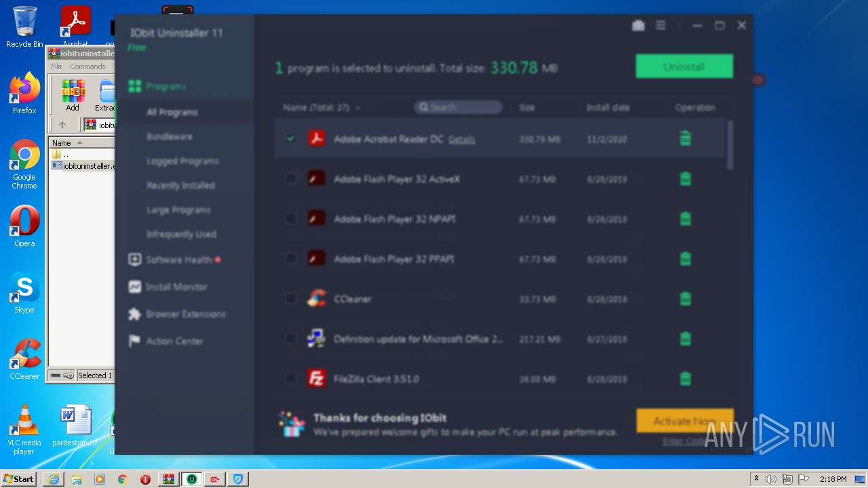Open the toolbox briefcase icon in title bar
Viewport: 868px width, 488px height.
(638, 26)
